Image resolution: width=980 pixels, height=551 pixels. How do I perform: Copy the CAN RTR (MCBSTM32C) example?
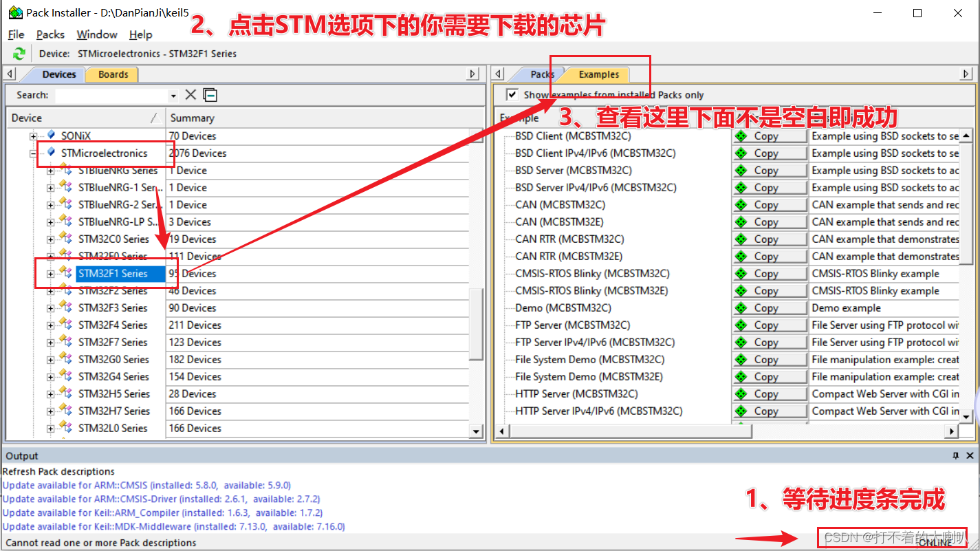pyautogui.click(x=770, y=239)
